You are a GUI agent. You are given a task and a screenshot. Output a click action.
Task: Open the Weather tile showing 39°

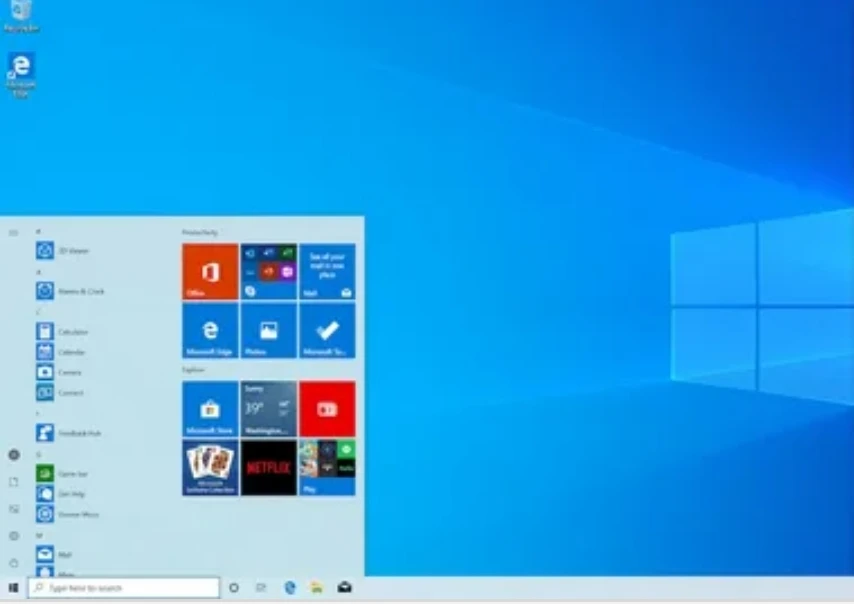click(269, 408)
